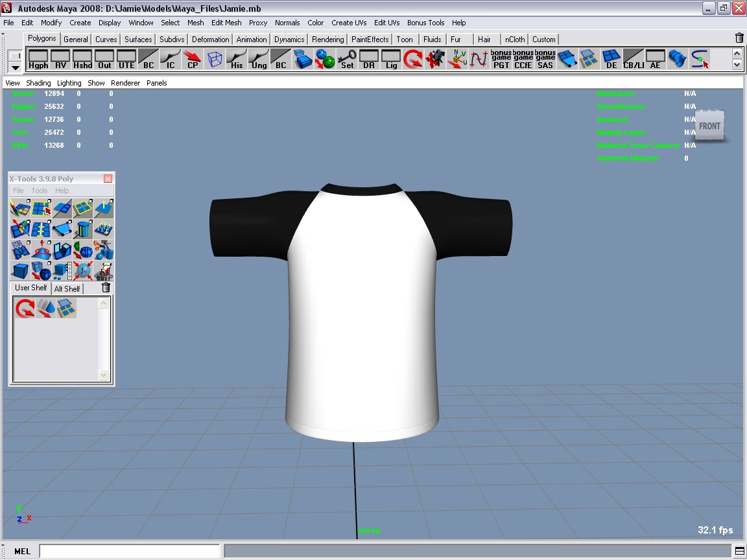
Task: Open the viewport Renderer menu
Action: click(125, 83)
